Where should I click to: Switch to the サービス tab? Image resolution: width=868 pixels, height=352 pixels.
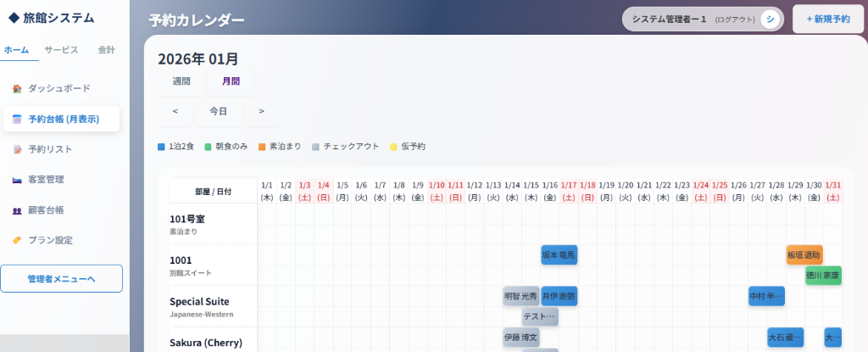(61, 50)
